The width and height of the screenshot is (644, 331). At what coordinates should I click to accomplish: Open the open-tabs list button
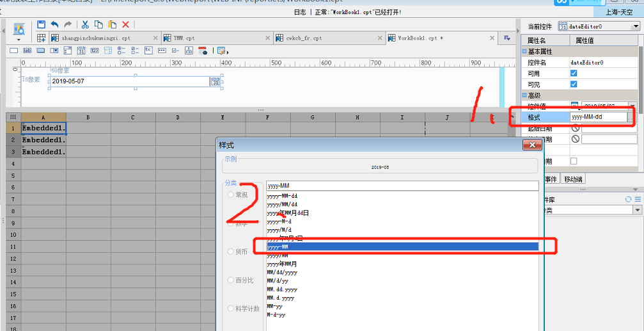pos(507,38)
